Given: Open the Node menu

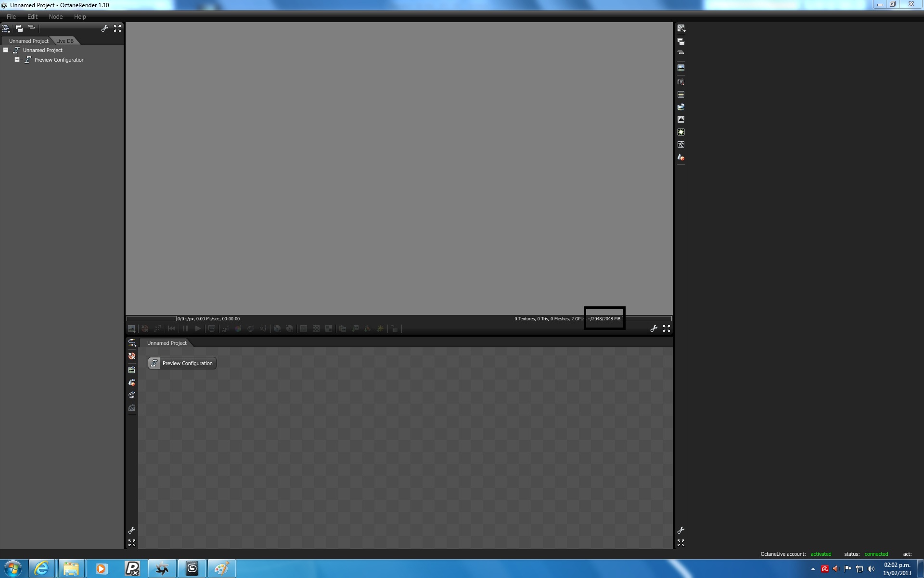Looking at the screenshot, I should point(55,16).
